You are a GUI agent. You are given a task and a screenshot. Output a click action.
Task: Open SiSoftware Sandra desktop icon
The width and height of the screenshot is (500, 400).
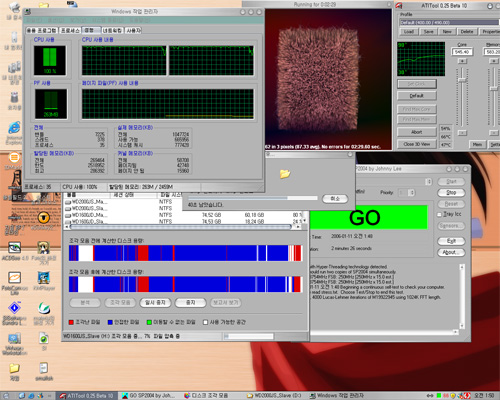point(14,308)
